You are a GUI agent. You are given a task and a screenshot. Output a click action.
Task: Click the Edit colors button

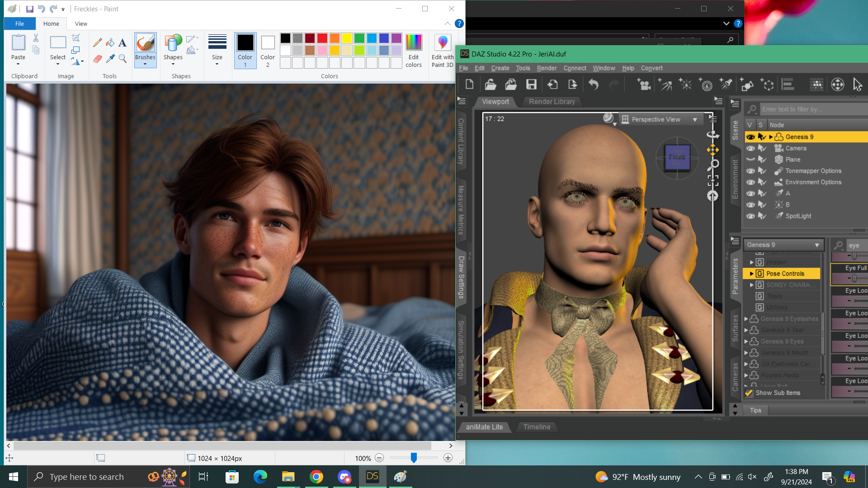413,51
